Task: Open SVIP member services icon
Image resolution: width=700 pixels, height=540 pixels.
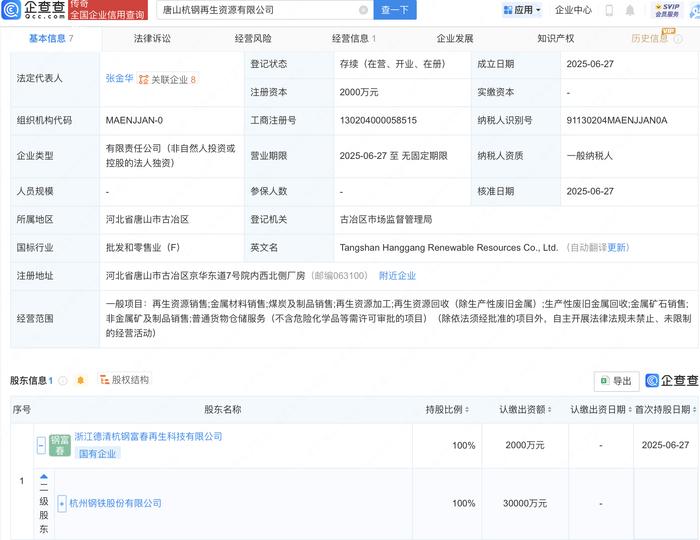Action: (667, 10)
